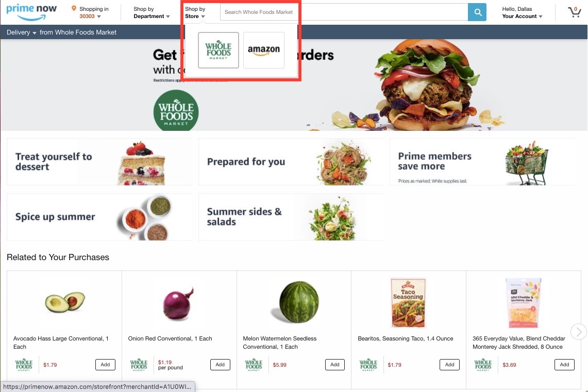Collapse the Shop by Store dropdown
588x392 pixels.
coord(195,12)
